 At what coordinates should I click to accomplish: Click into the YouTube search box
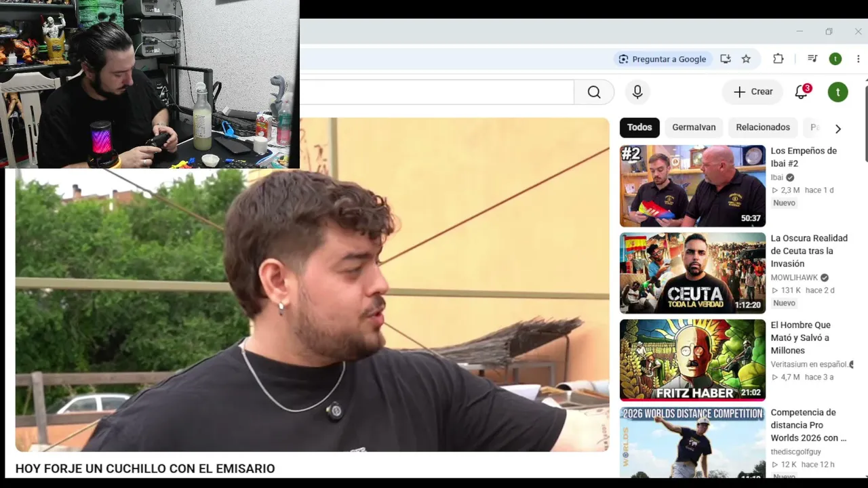click(437, 92)
